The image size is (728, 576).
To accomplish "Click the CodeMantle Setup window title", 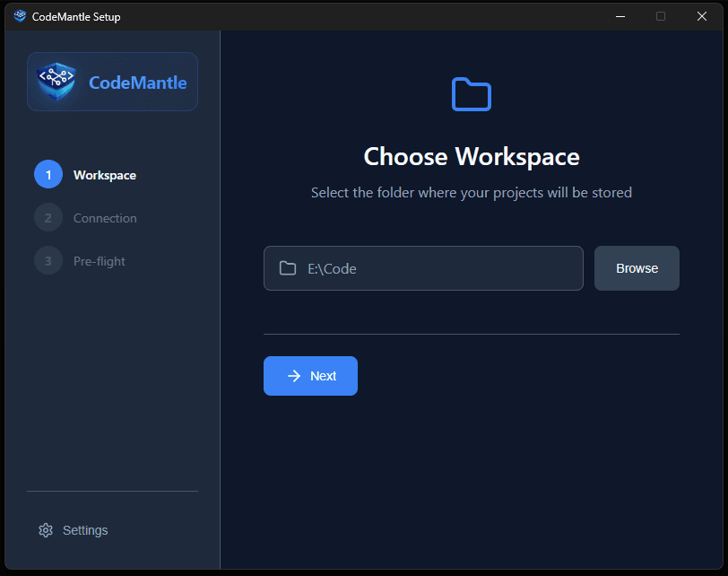I will click(x=76, y=17).
